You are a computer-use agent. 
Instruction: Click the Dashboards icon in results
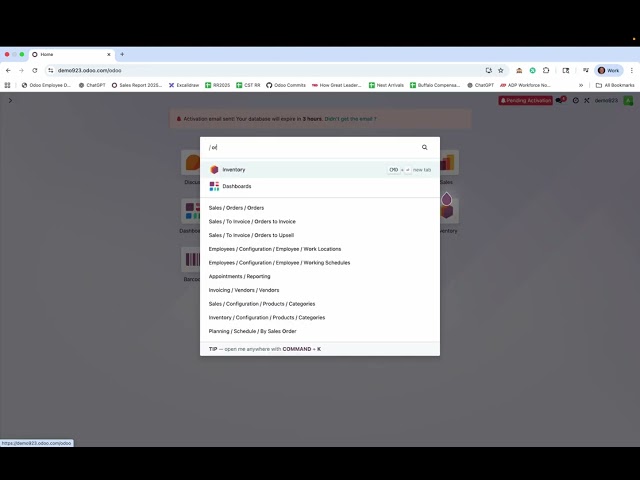click(x=214, y=186)
